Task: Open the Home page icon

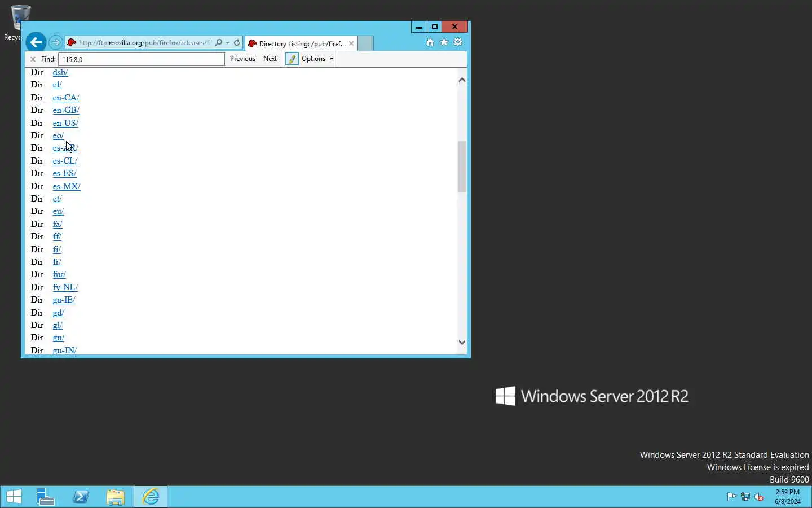Action: [x=430, y=42]
